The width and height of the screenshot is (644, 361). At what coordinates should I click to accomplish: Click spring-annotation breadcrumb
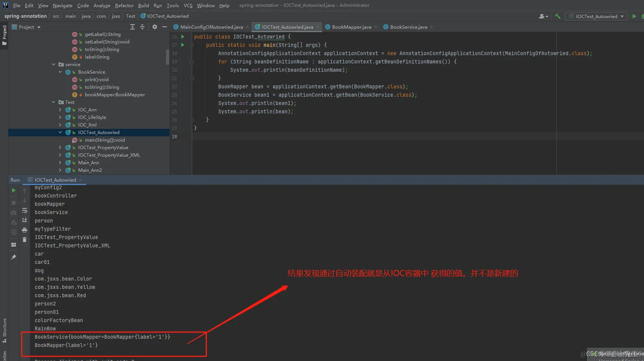(x=25, y=16)
